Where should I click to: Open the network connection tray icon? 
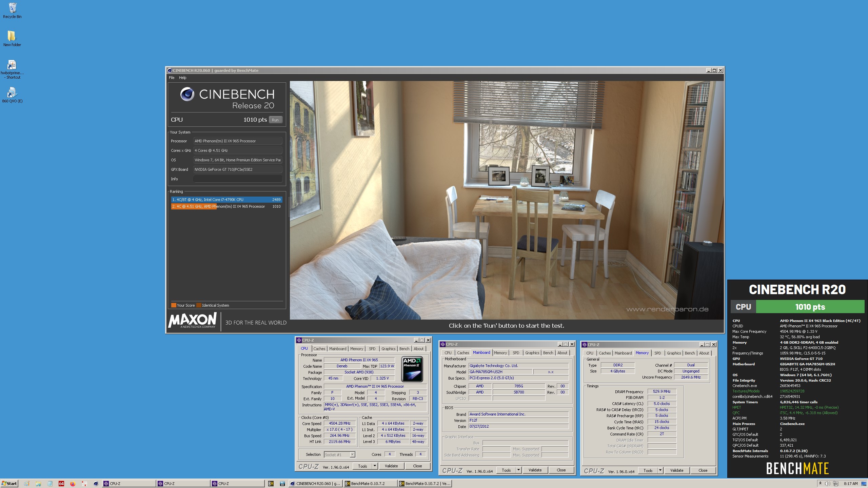click(x=835, y=484)
